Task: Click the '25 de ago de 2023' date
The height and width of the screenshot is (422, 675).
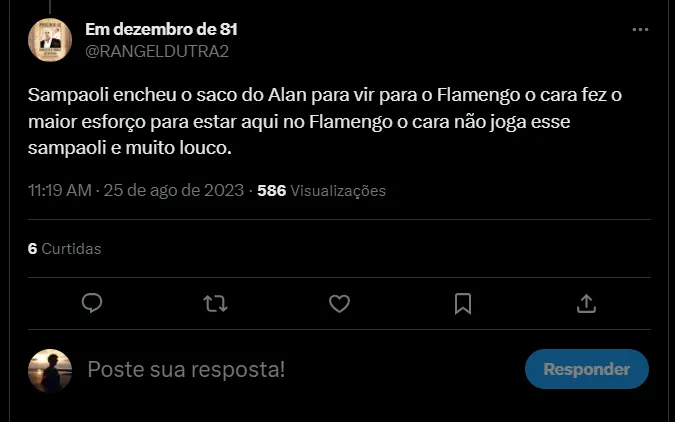Action: pos(173,190)
